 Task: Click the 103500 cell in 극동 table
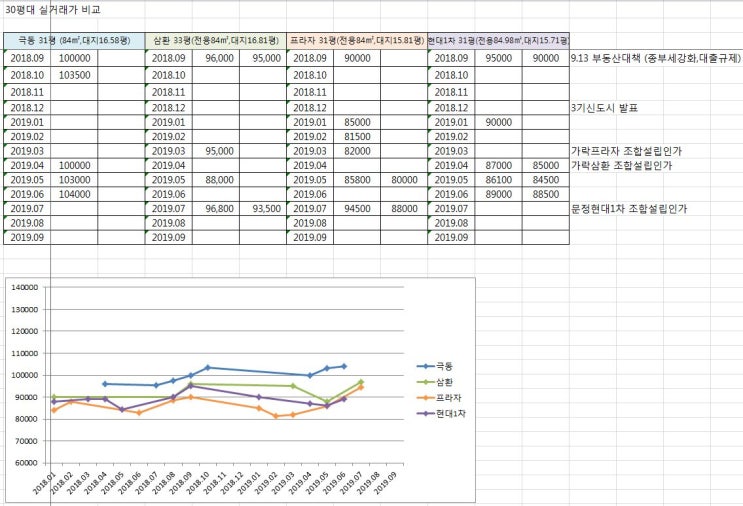click(74, 75)
